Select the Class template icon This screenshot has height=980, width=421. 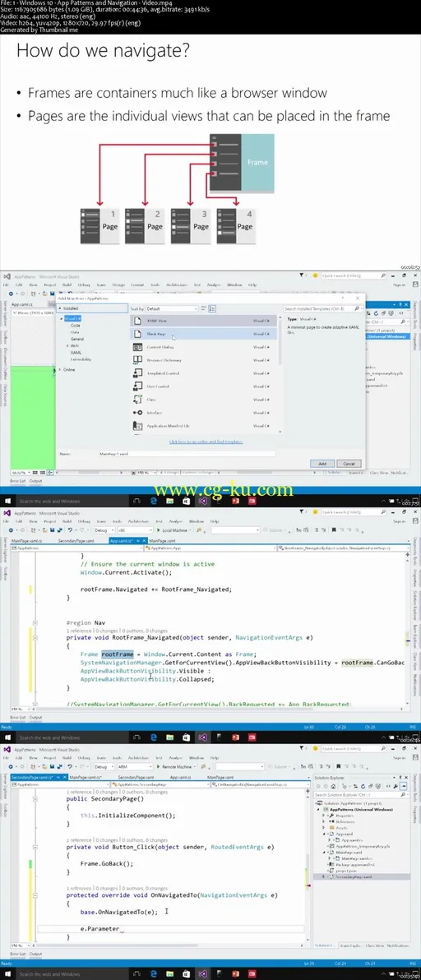click(x=138, y=400)
